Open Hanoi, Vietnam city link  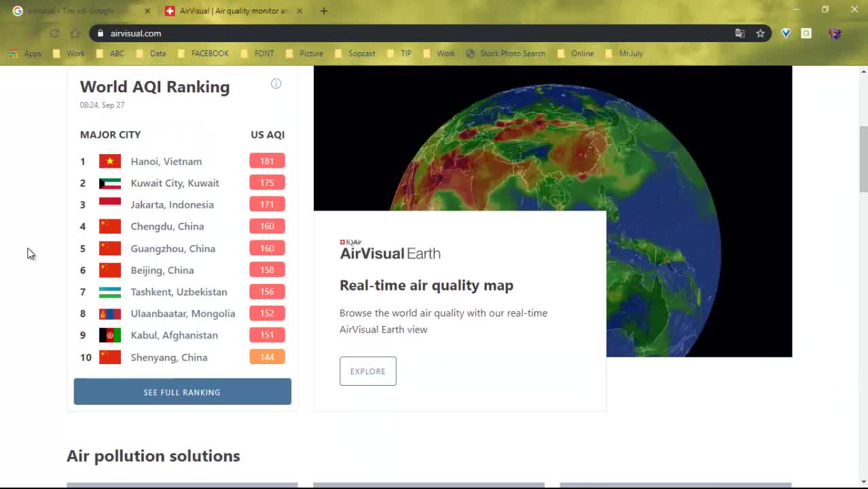click(x=166, y=162)
